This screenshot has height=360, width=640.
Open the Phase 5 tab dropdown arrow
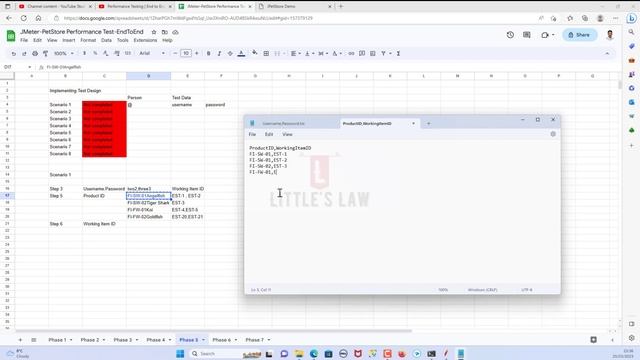203,340
